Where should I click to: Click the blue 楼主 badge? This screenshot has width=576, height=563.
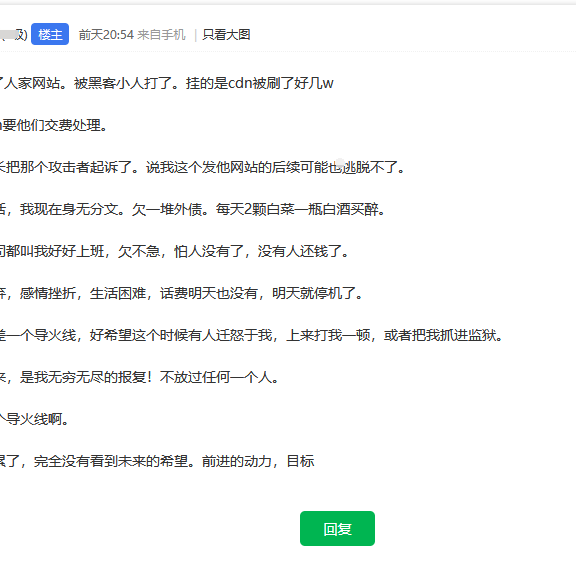[50, 34]
